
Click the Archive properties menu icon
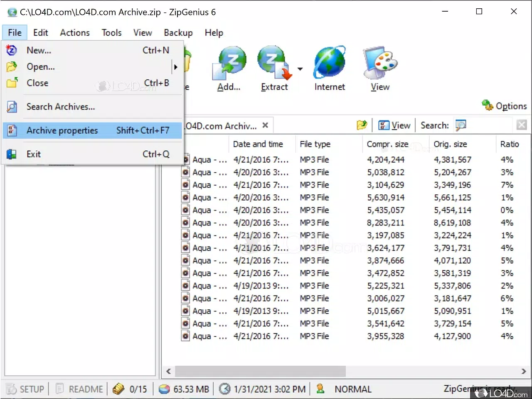tap(12, 130)
